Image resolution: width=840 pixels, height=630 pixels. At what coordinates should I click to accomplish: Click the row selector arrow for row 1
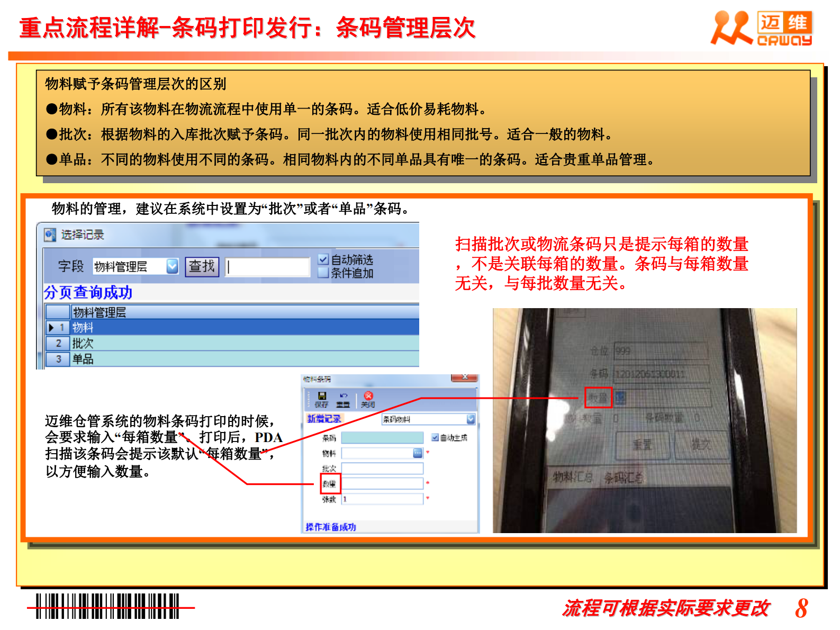click(51, 328)
